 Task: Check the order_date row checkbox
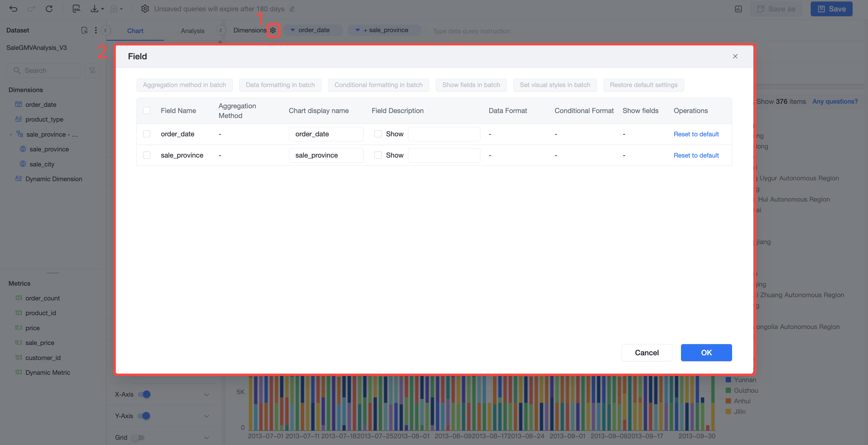point(147,134)
